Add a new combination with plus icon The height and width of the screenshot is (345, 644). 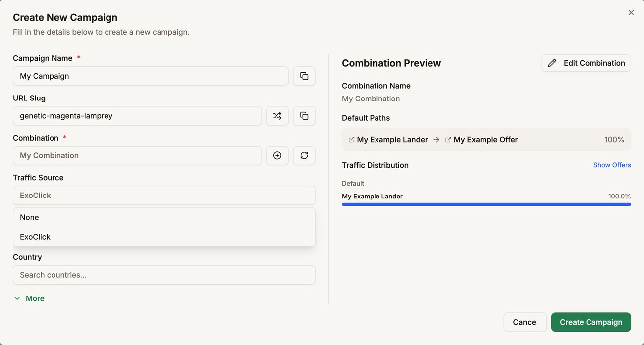277,155
